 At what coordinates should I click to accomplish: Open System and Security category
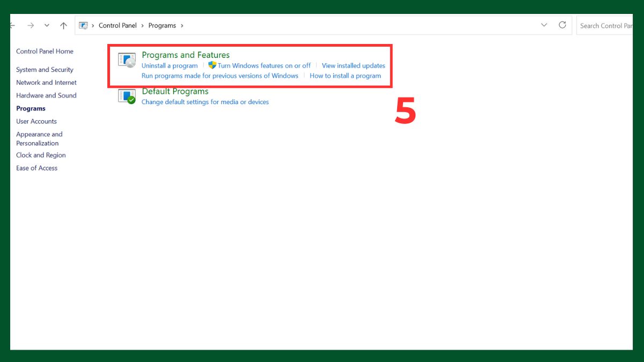coord(45,70)
